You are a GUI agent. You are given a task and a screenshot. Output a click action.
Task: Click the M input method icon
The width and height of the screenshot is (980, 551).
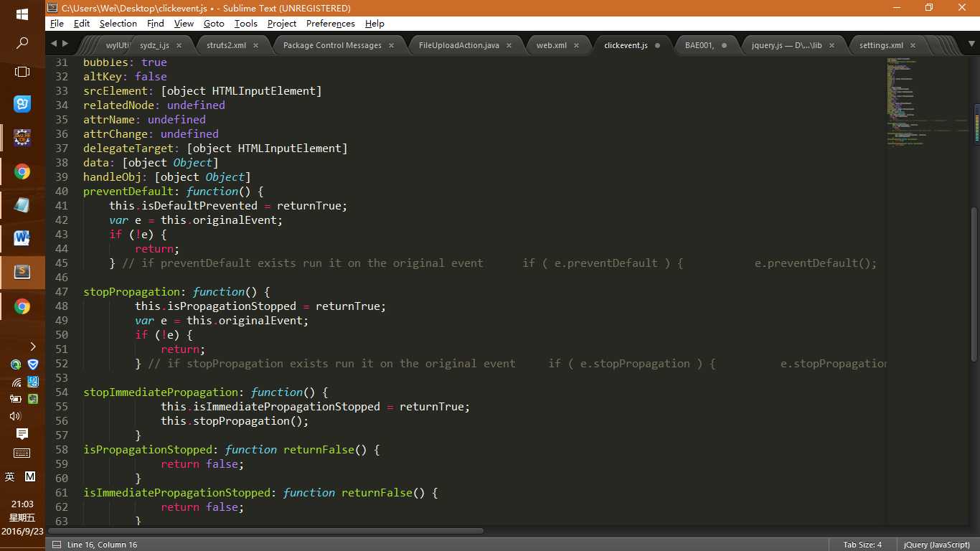point(30,476)
